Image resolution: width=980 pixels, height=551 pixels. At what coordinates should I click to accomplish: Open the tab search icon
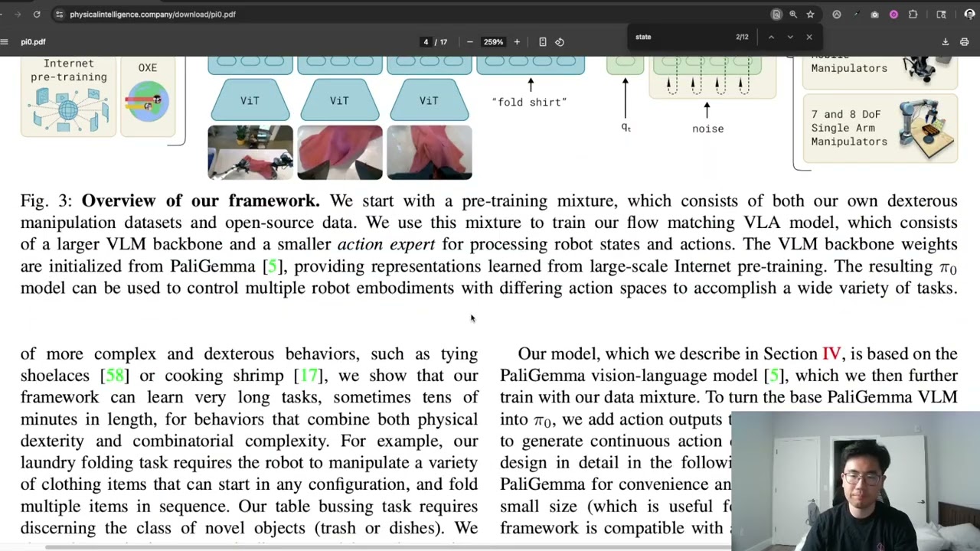click(x=941, y=14)
